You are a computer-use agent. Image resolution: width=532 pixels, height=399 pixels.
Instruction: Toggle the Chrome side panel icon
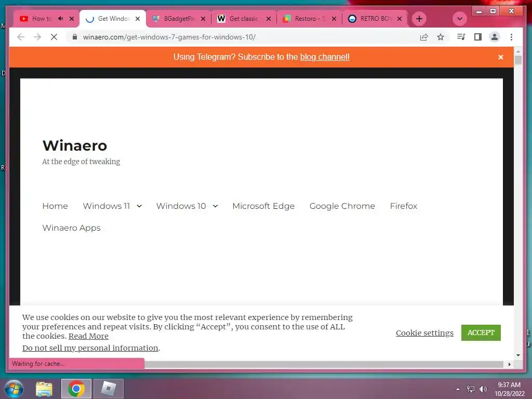[478, 37]
